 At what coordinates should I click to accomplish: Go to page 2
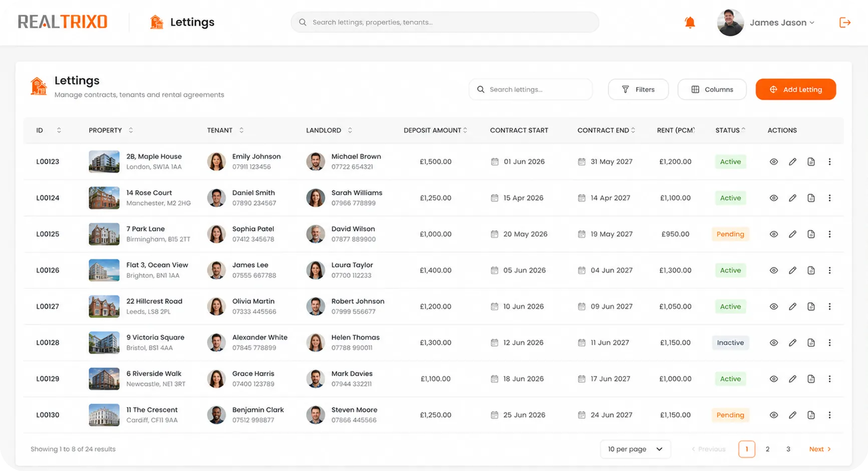coord(767,449)
